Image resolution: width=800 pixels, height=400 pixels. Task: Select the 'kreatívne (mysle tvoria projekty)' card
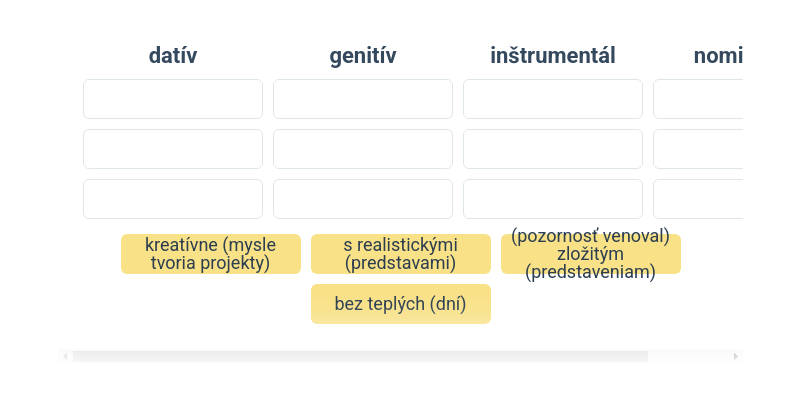coord(211,254)
